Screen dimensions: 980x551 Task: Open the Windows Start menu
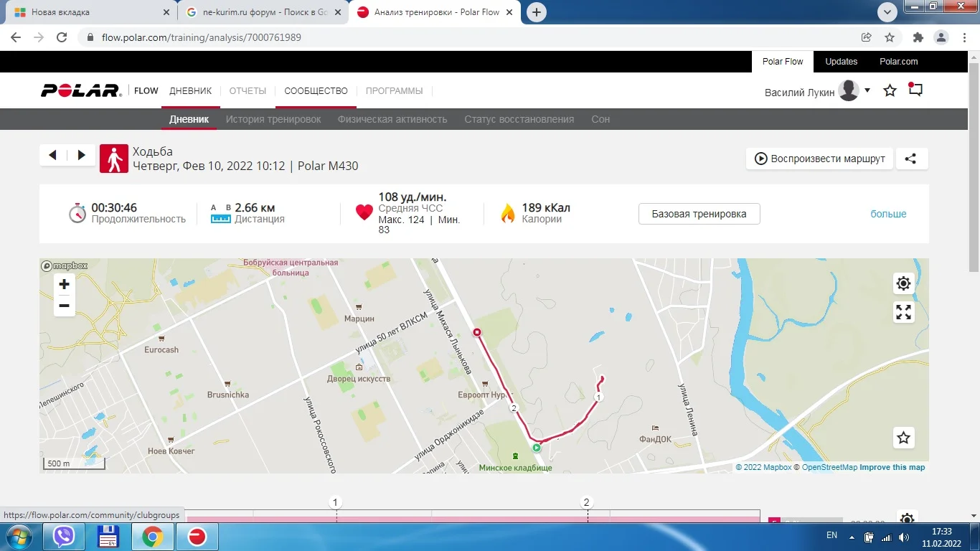(x=19, y=537)
